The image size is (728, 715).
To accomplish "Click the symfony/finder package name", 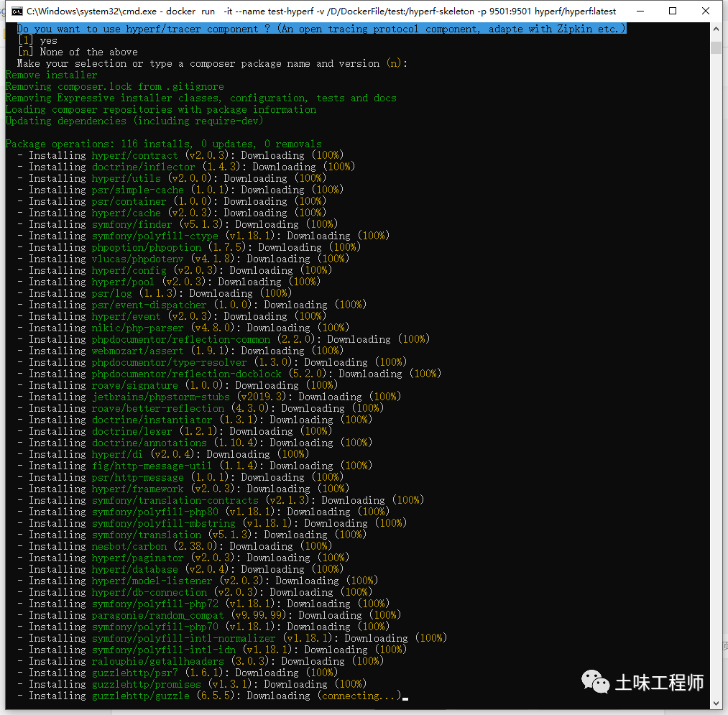I will [132, 224].
